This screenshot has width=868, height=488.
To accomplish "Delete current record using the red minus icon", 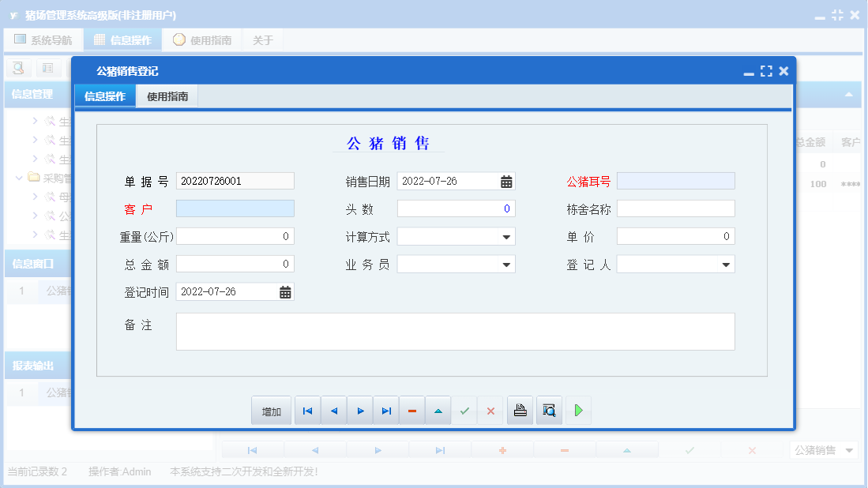I will [411, 410].
